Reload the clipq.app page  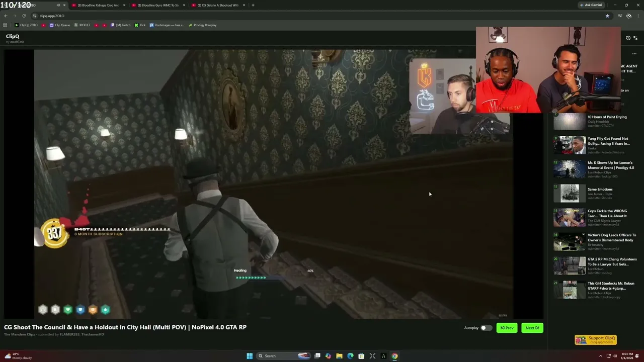click(24, 16)
